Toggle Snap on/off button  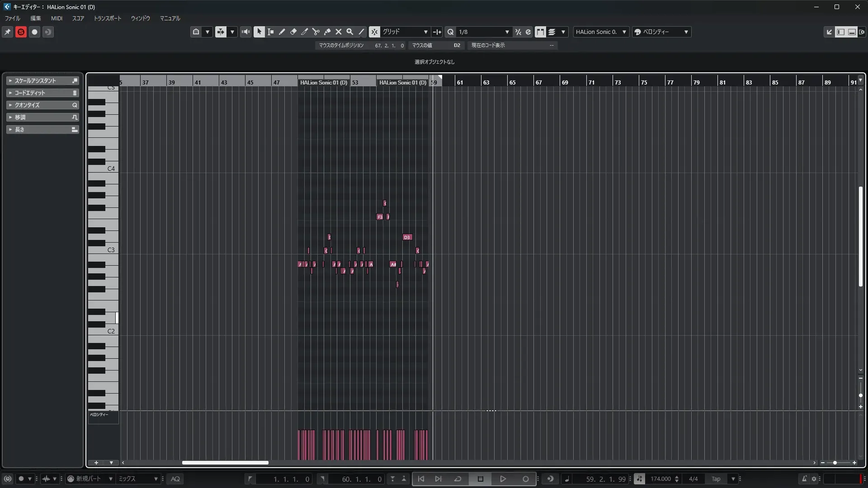pos(374,32)
